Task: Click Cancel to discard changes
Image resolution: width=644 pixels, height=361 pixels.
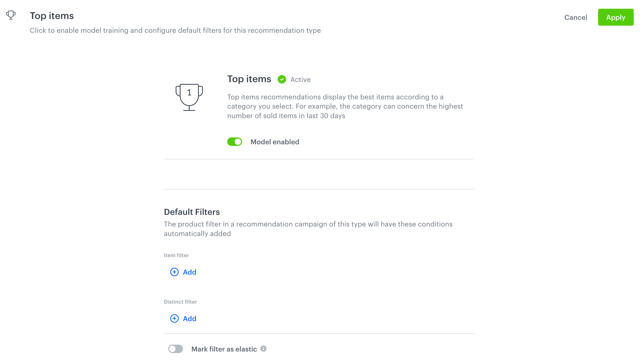Action: coord(576,17)
